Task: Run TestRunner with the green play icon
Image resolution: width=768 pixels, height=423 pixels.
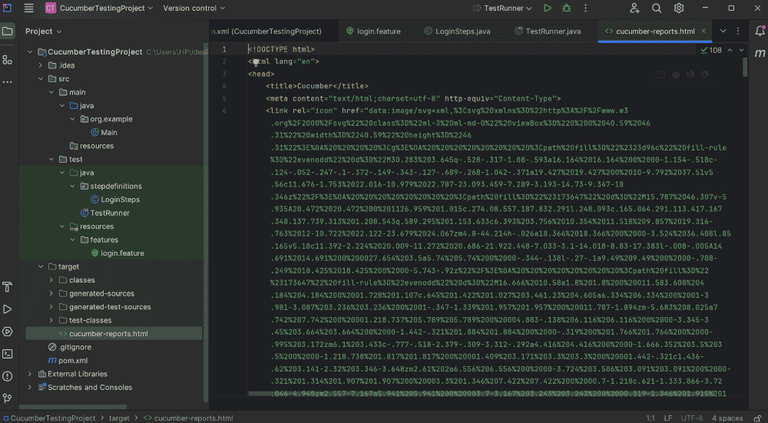Action: [x=548, y=8]
